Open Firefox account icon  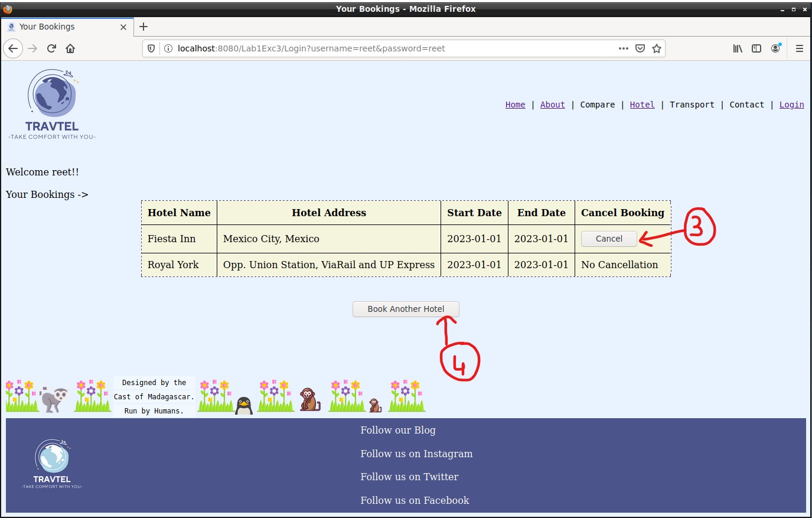(775, 48)
